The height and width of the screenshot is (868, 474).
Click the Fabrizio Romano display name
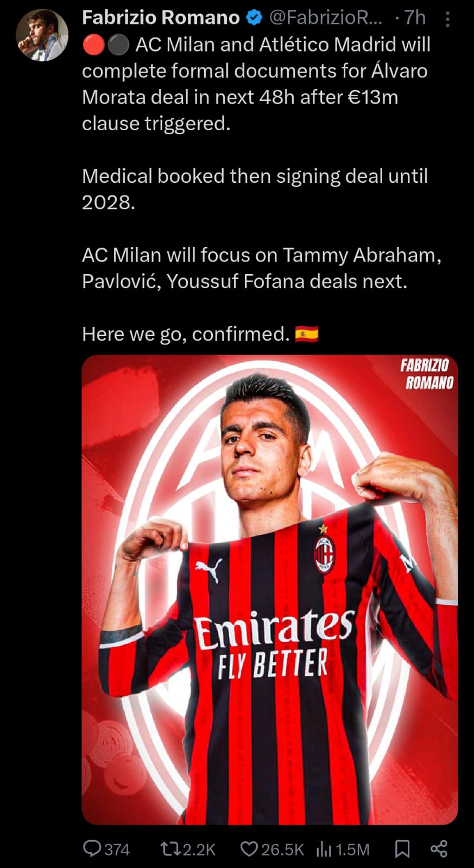pyautogui.click(x=161, y=18)
